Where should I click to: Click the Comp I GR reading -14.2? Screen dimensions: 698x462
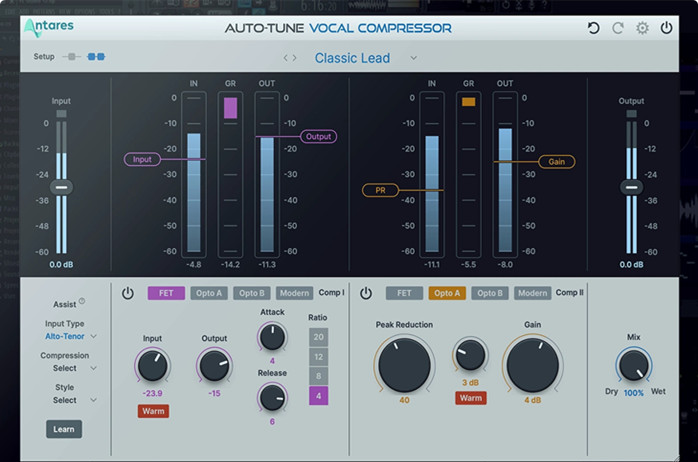230,264
